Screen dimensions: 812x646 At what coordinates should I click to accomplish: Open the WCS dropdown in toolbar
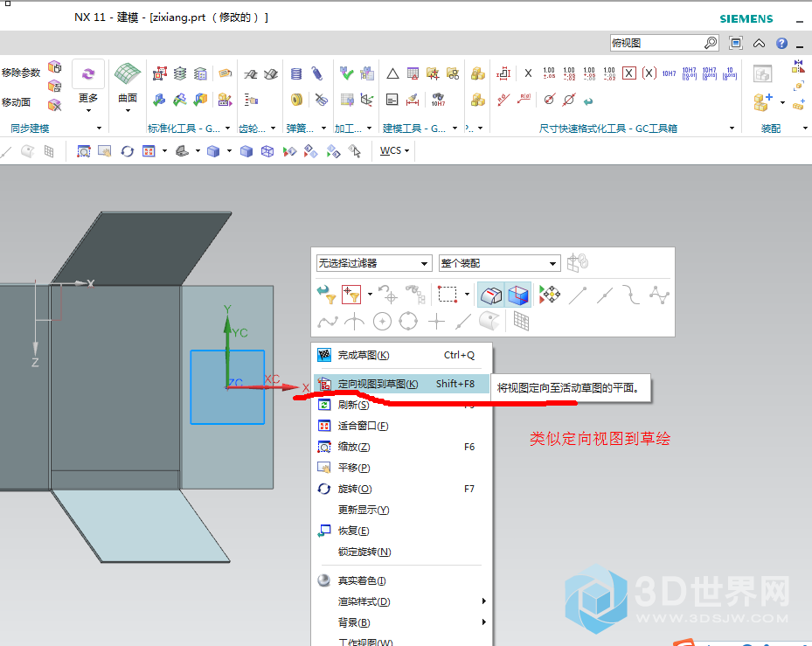394,150
